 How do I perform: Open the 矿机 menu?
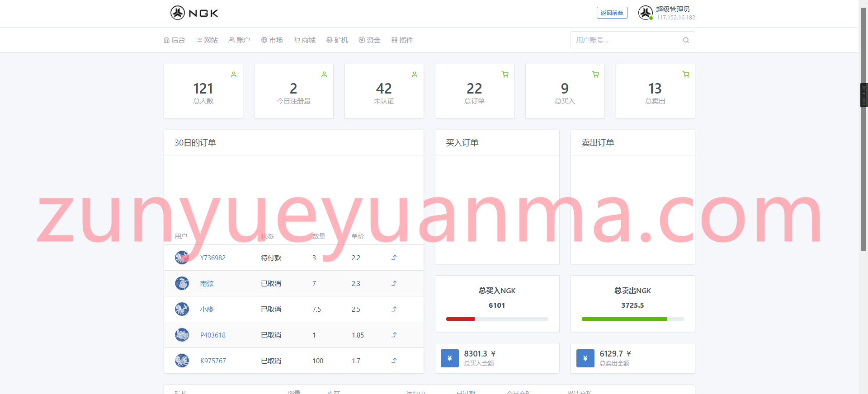[x=337, y=40]
